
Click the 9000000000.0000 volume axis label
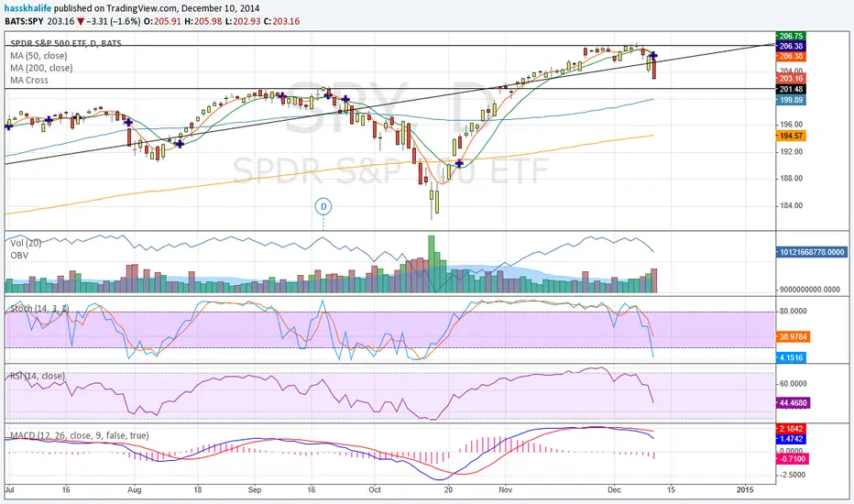pos(810,290)
